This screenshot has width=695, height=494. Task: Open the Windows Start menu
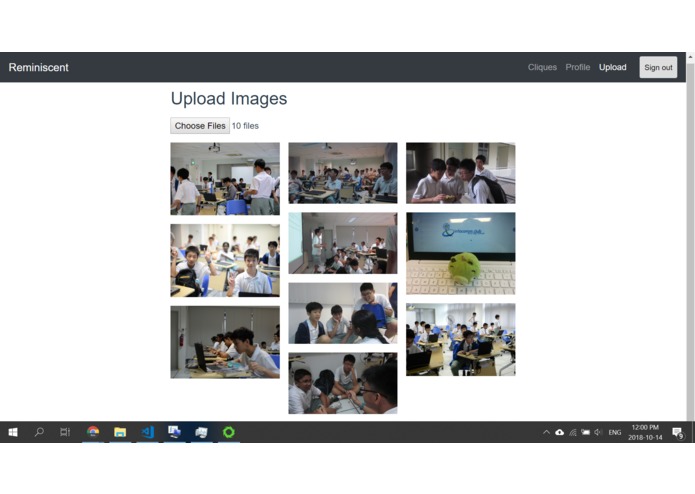tap(13, 432)
